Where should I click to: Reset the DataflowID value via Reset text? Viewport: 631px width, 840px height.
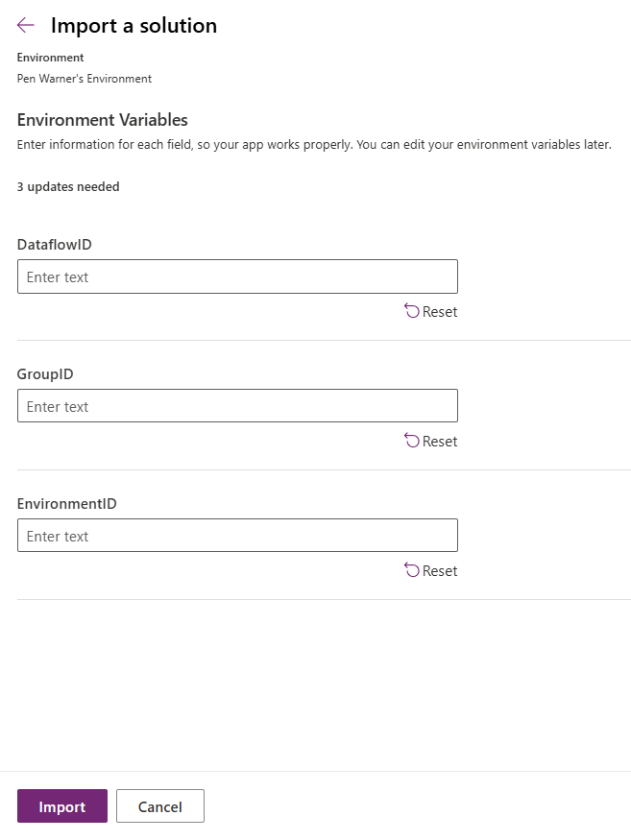pos(440,312)
